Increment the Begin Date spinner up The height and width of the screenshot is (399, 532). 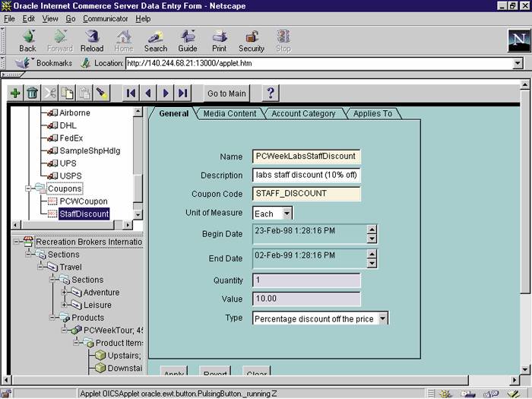click(372, 230)
